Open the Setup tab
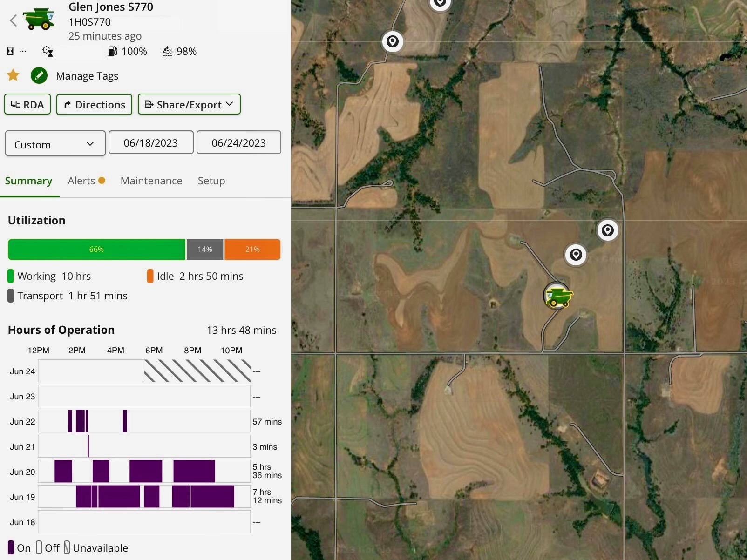The height and width of the screenshot is (560, 747). [211, 181]
